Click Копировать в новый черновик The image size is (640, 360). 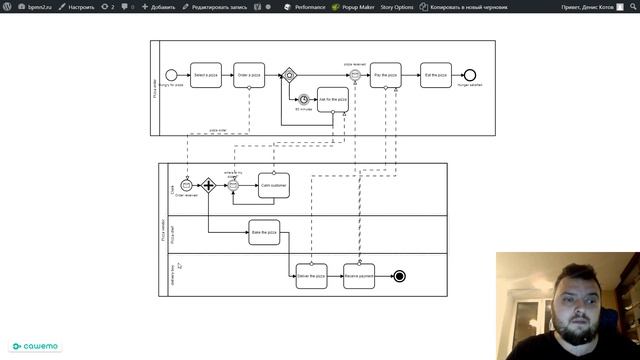tap(464, 7)
